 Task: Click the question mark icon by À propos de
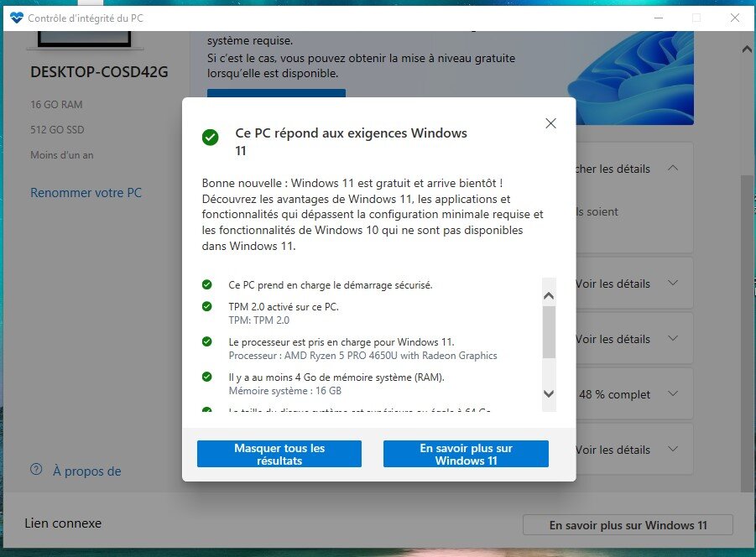36,469
